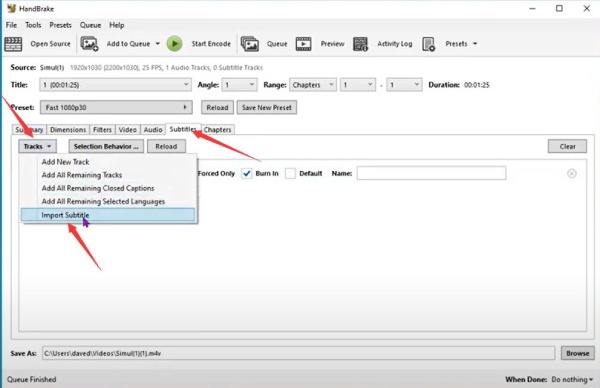Click the HandBrake pineapple logo icon
Screen dimensions: 600x388
(11, 8)
